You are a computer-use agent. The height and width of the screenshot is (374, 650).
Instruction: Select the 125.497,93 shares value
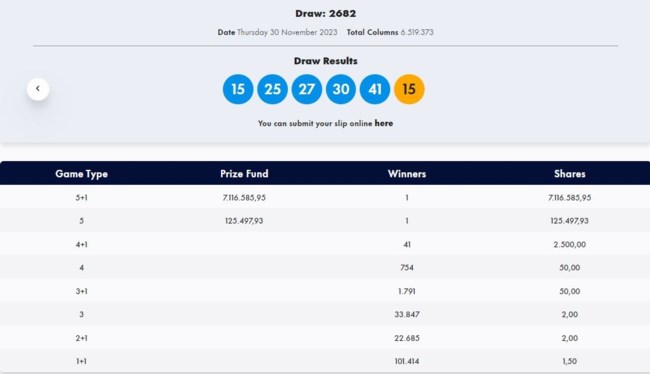point(570,221)
